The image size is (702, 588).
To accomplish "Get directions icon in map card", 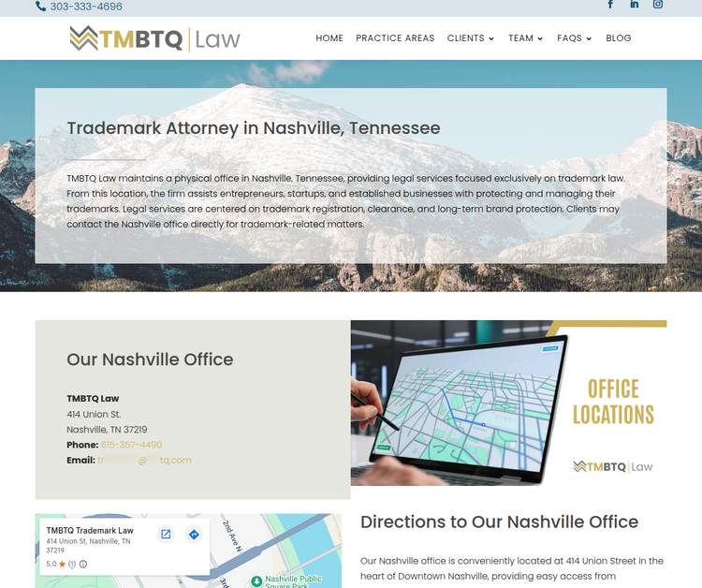I will 194,535.
